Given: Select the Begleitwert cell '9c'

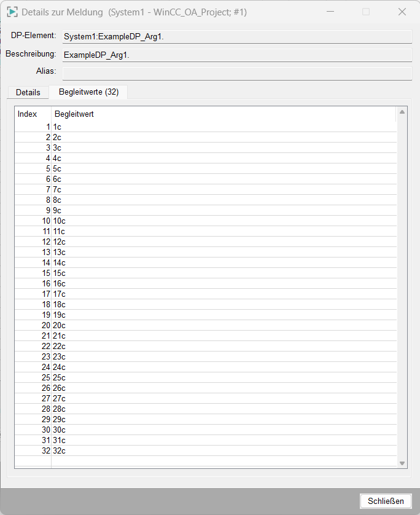Looking at the screenshot, I should pyautogui.click(x=224, y=211).
